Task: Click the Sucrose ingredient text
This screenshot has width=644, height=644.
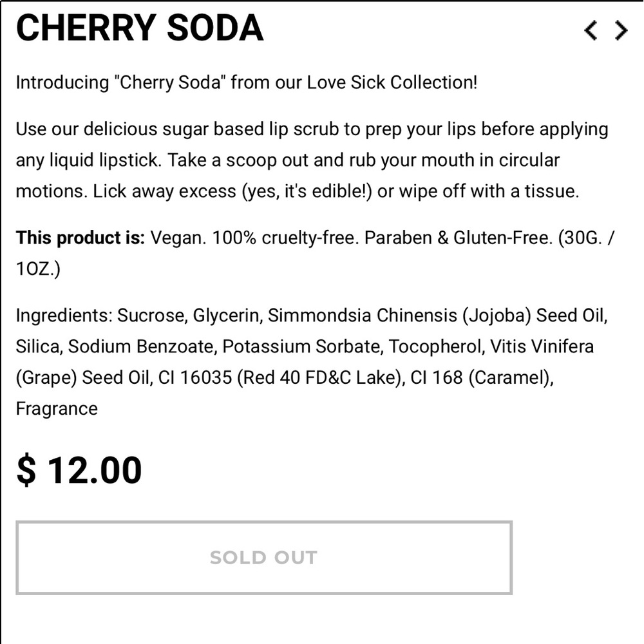Action: [x=149, y=316]
